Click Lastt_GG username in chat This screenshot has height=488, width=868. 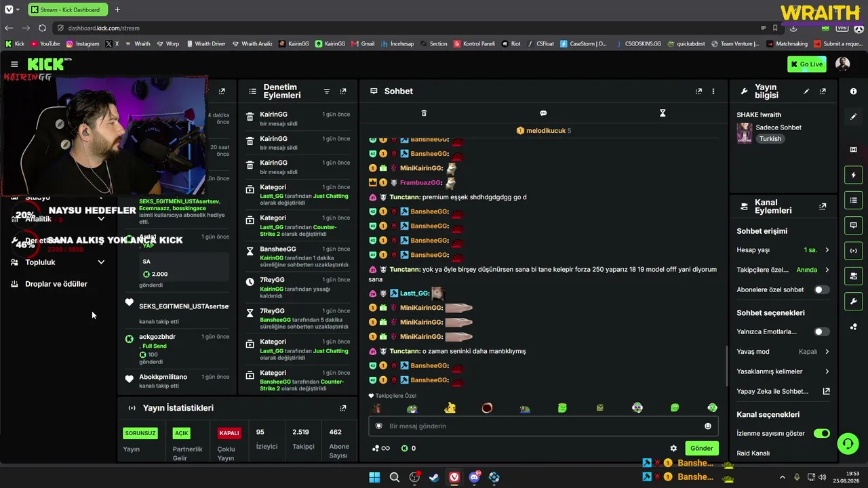tap(414, 293)
